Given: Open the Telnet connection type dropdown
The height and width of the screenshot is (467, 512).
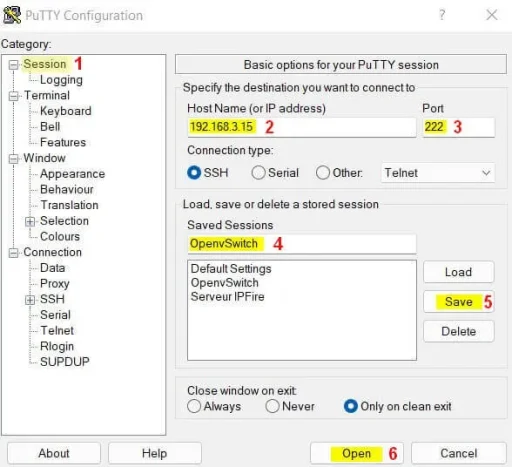Looking at the screenshot, I should (x=438, y=173).
